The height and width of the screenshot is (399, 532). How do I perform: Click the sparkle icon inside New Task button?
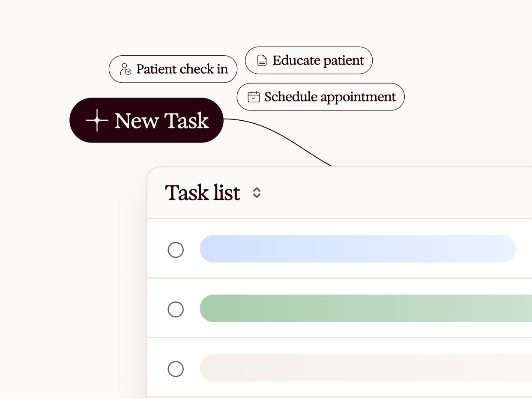pos(97,121)
